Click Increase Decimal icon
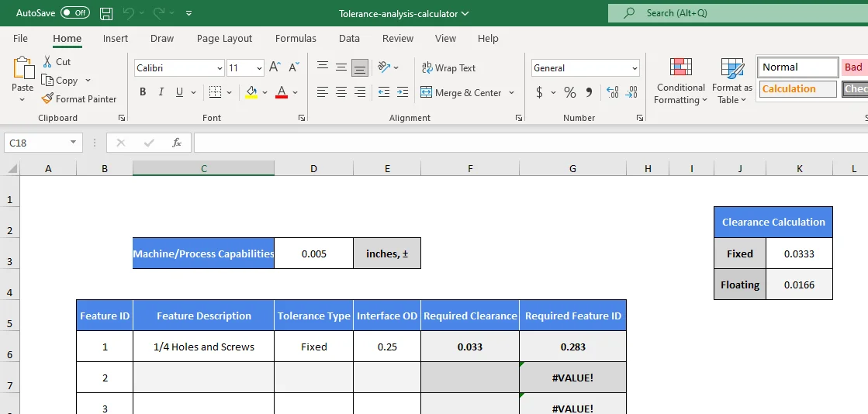 pos(612,92)
